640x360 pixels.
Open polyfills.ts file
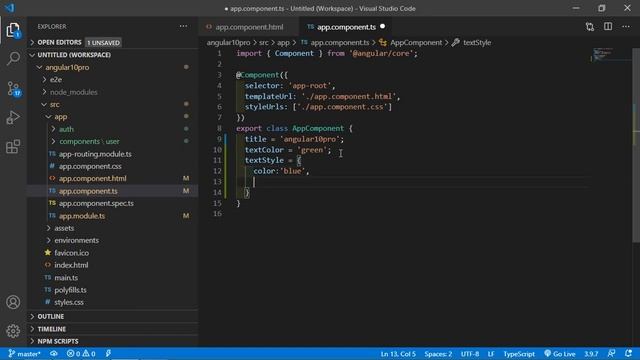[70, 290]
